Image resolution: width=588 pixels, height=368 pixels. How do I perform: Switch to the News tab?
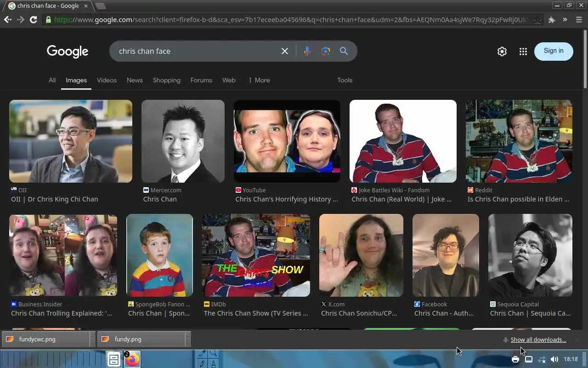pos(135,80)
